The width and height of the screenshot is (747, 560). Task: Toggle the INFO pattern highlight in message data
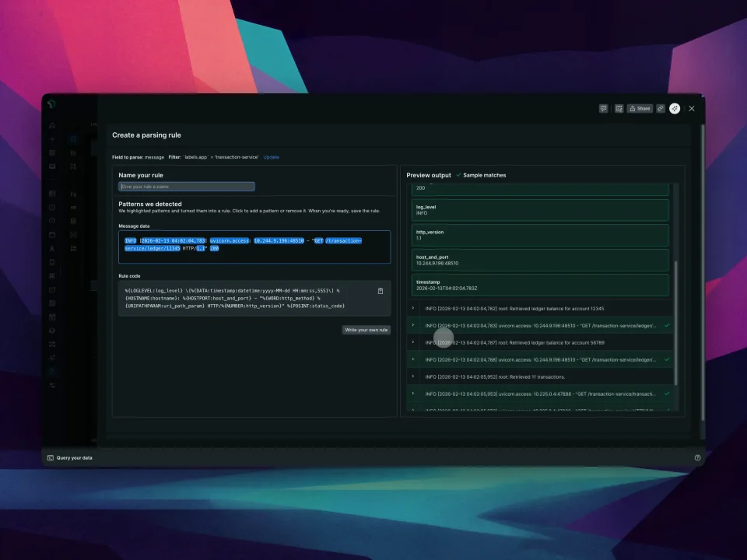point(131,241)
